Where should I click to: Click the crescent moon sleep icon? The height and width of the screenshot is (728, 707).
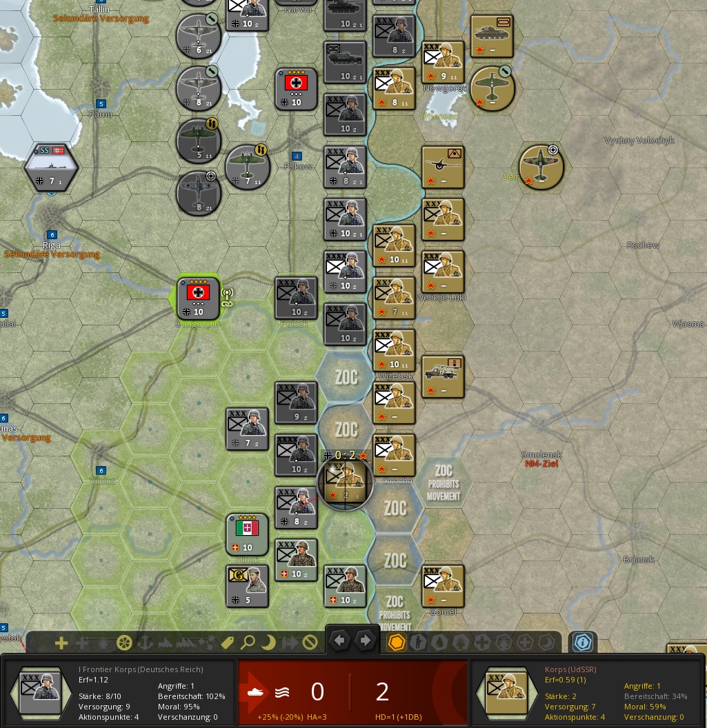coord(268,643)
